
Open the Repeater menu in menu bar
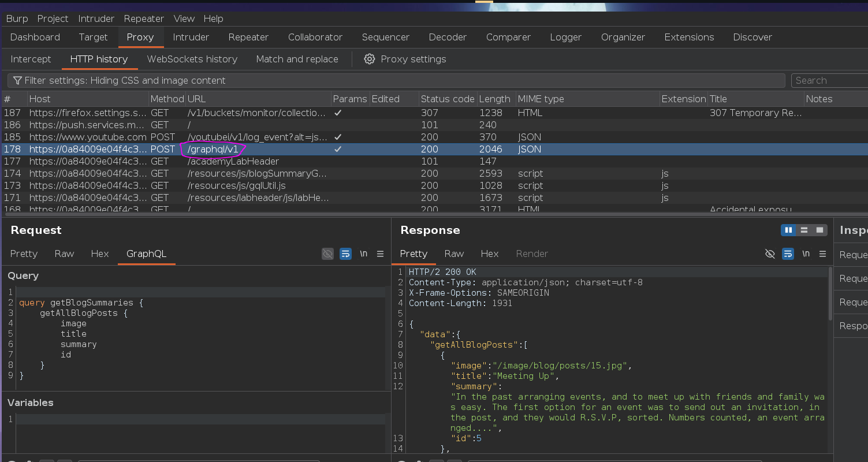pyautogui.click(x=144, y=18)
